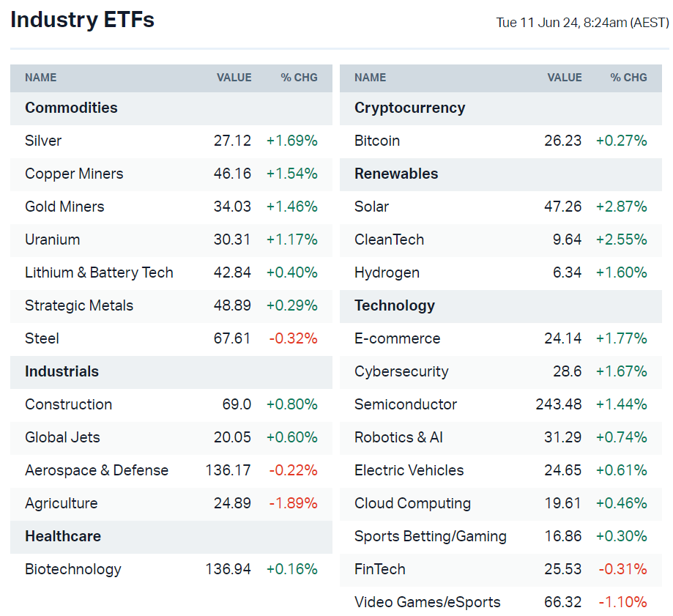The height and width of the screenshot is (616, 673).
Task: Click the left table NAME column header
Action: (x=40, y=78)
